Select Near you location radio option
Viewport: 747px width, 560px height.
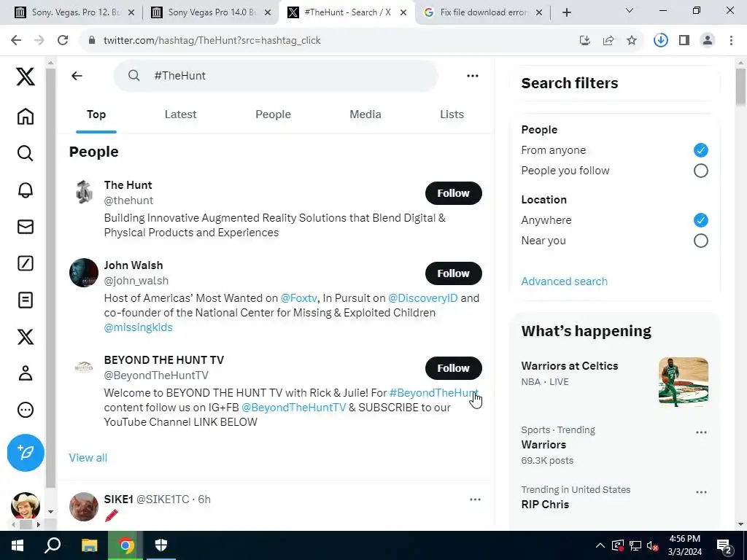click(x=701, y=241)
